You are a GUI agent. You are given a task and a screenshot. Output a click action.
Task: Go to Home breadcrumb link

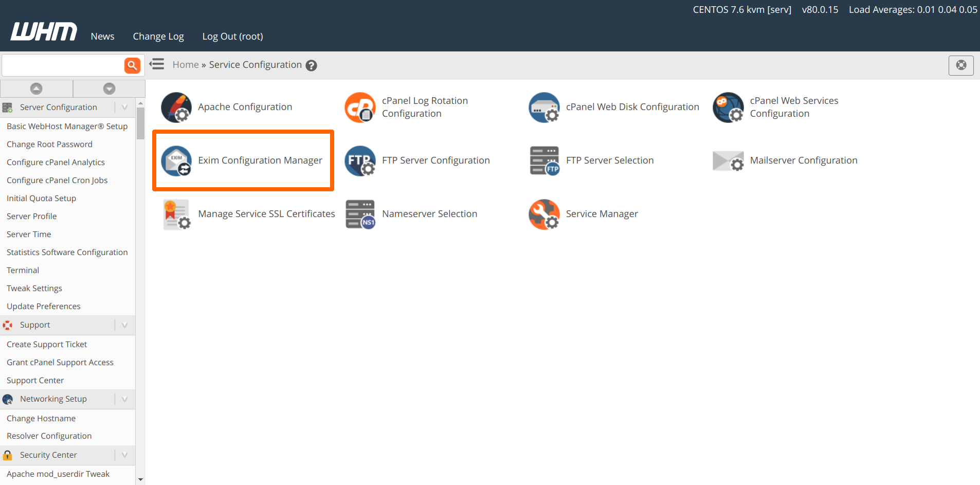tap(186, 65)
